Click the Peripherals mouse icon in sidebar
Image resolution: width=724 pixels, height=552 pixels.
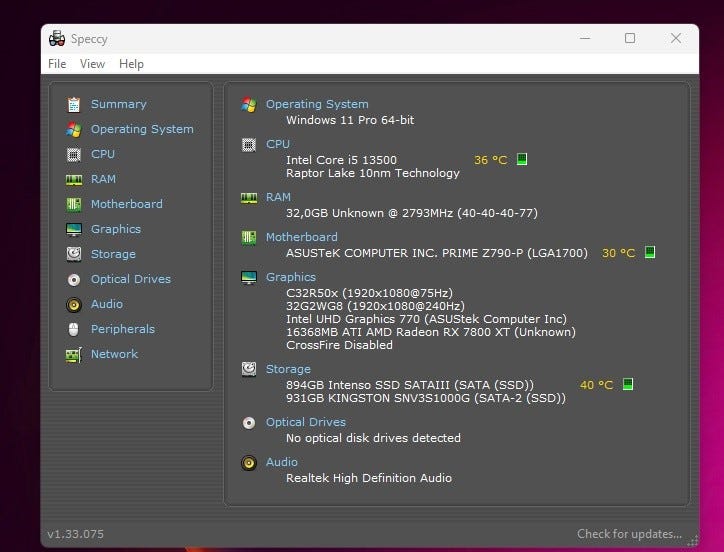[x=73, y=329]
